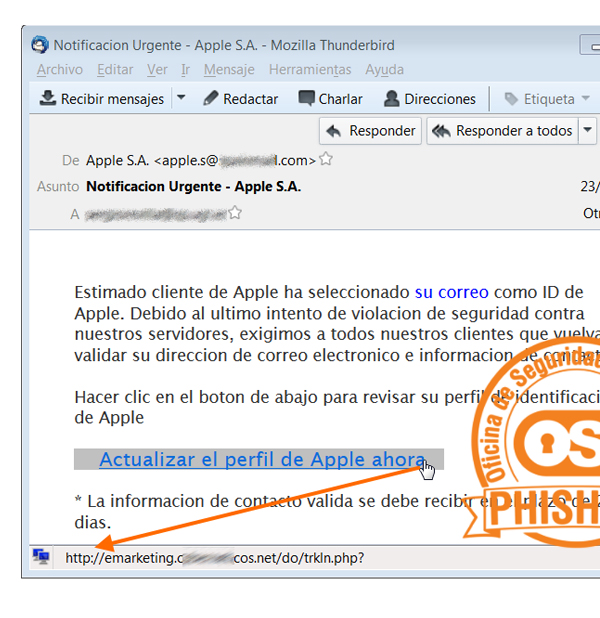Click the blurred recipient address
The height and width of the screenshot is (618, 600).
click(156, 214)
